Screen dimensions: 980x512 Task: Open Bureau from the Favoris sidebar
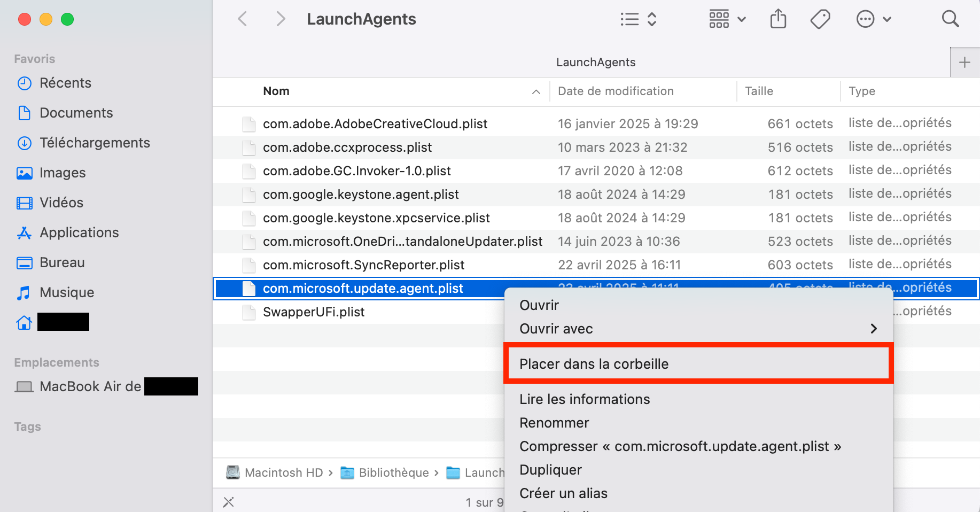(62, 262)
